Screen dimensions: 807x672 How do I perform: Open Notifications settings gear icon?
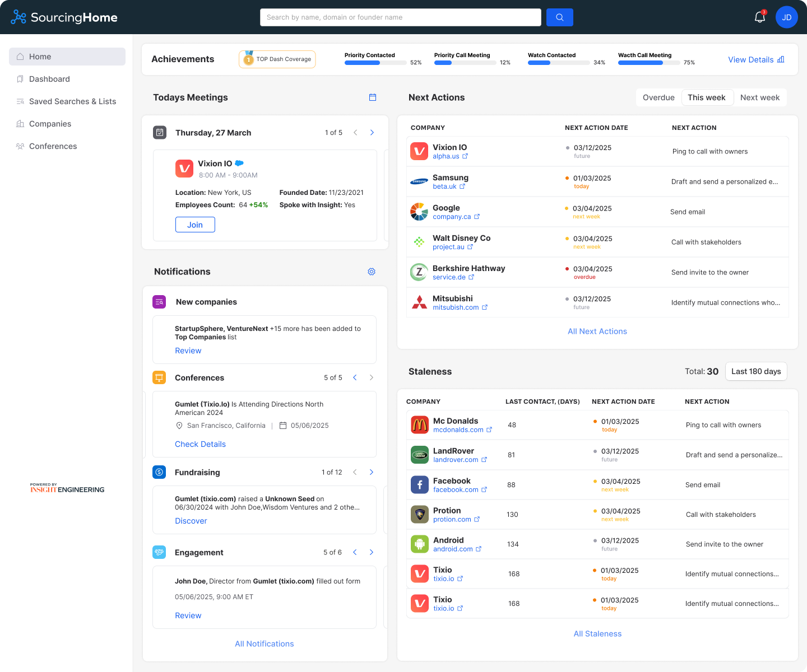tap(372, 272)
